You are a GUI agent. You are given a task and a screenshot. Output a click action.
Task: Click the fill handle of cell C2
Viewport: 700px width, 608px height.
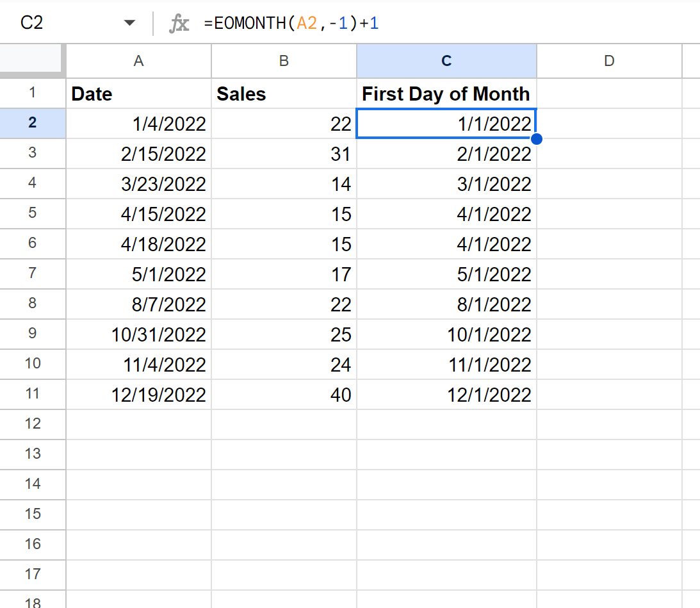click(537, 139)
